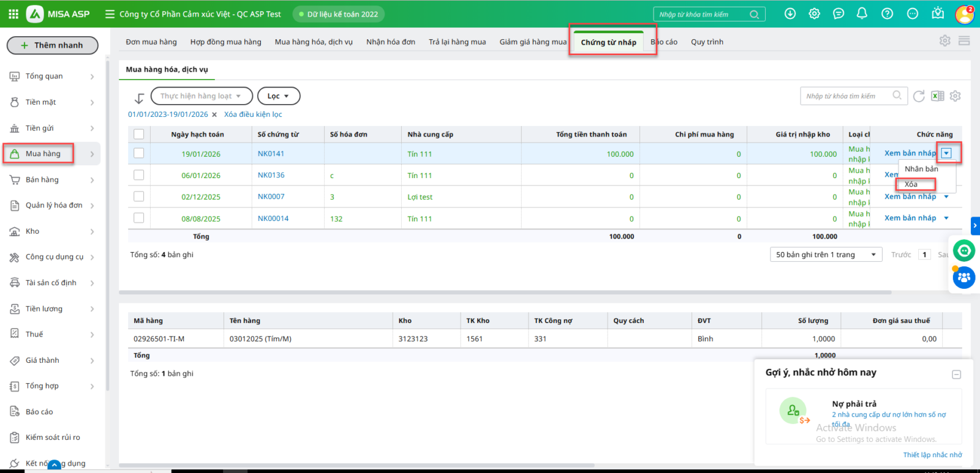Open the table column settings gear

coord(955,96)
